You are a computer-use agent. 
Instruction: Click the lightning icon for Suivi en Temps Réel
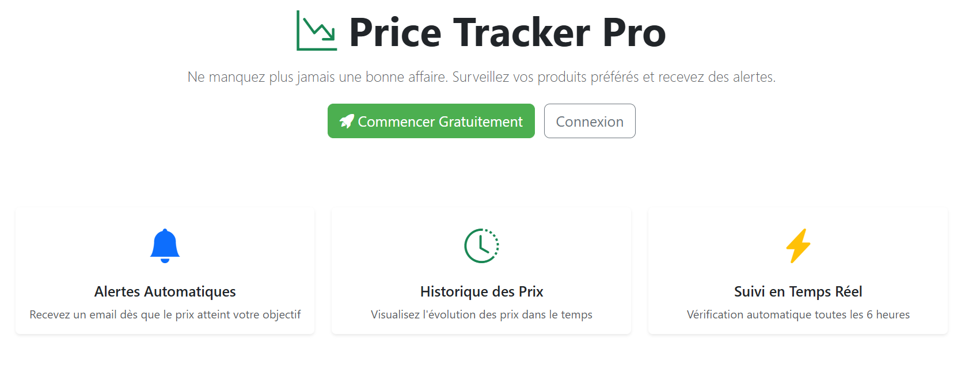pyautogui.click(x=798, y=244)
